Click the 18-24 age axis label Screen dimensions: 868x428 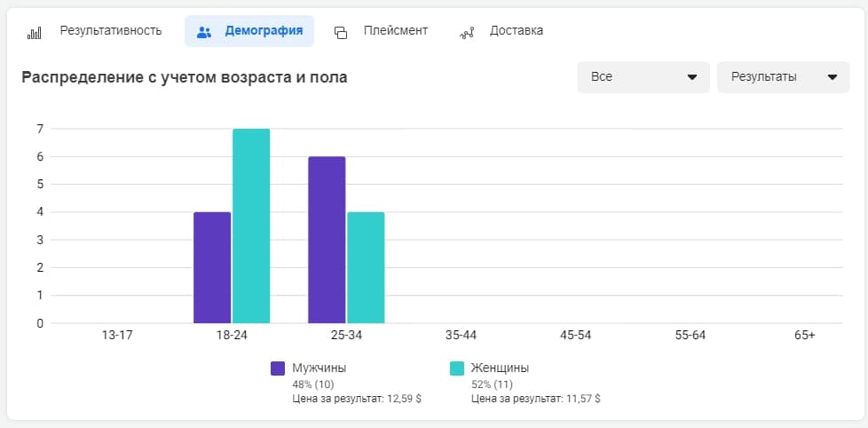tap(232, 336)
